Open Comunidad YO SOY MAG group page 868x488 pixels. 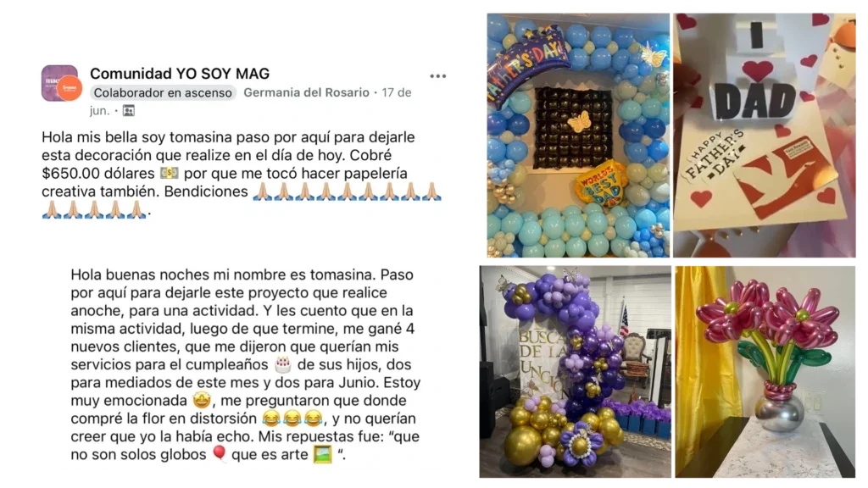point(180,74)
